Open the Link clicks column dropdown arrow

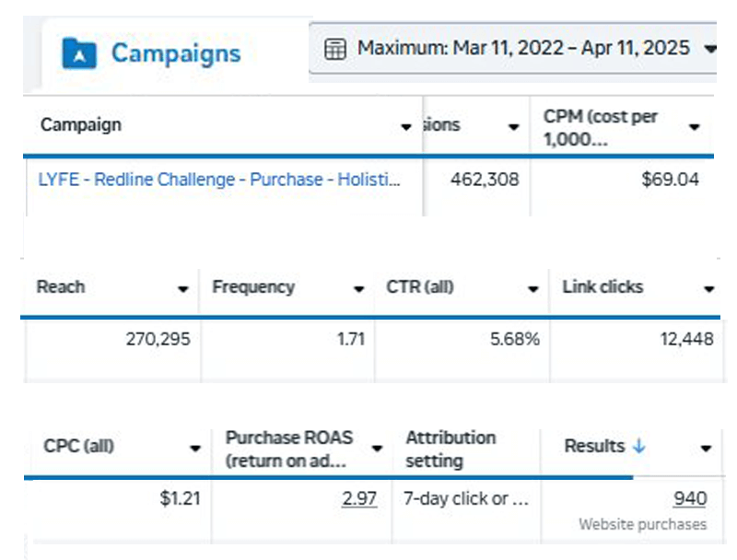coord(708,289)
